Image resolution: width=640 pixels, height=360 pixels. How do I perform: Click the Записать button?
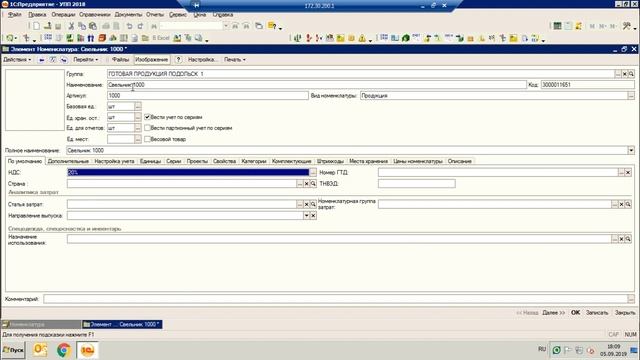click(597, 313)
